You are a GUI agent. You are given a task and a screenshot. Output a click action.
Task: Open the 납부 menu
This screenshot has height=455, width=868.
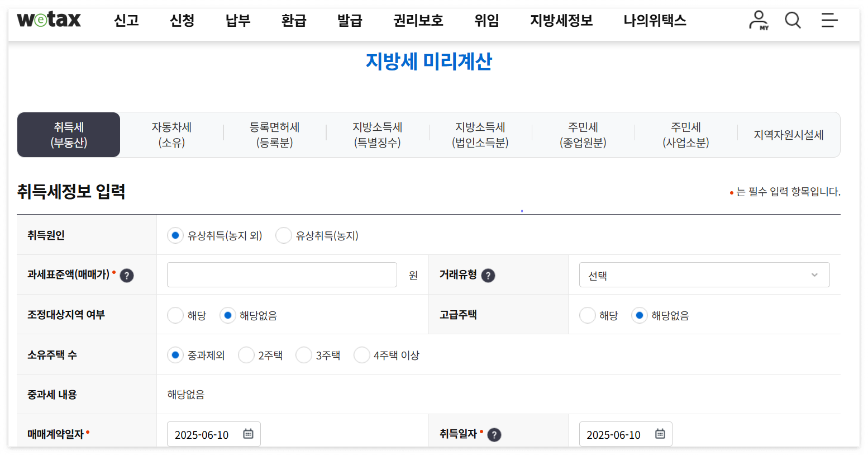(x=238, y=21)
